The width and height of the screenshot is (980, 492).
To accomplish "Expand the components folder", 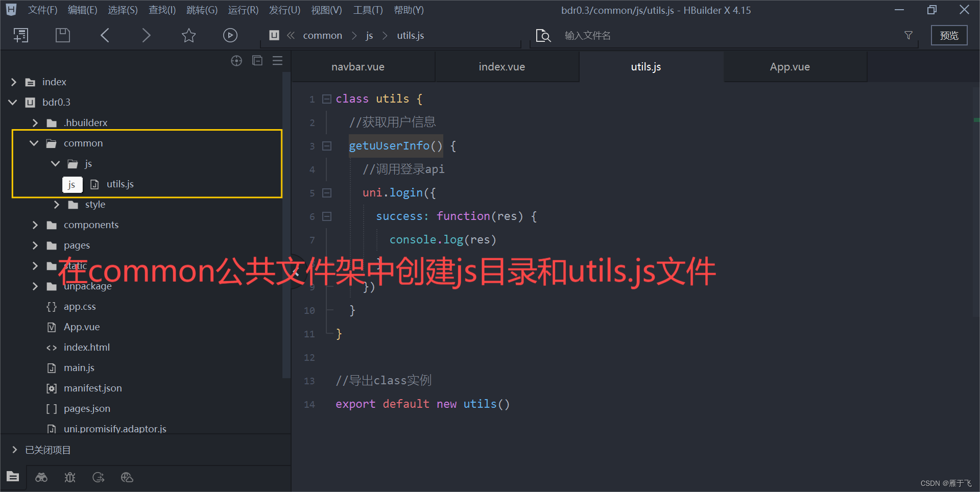I will pyautogui.click(x=35, y=225).
